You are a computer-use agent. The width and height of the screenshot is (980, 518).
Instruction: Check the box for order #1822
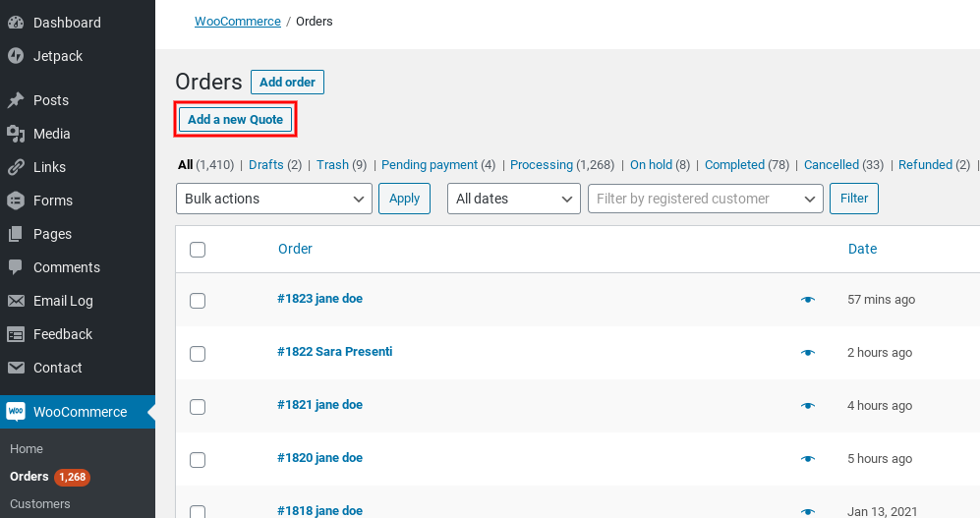coord(198,354)
